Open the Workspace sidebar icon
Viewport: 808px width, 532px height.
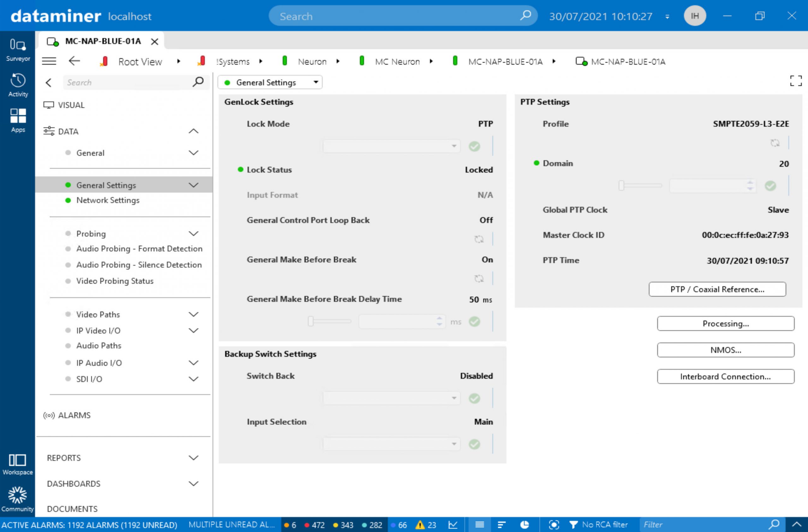pyautogui.click(x=17, y=464)
